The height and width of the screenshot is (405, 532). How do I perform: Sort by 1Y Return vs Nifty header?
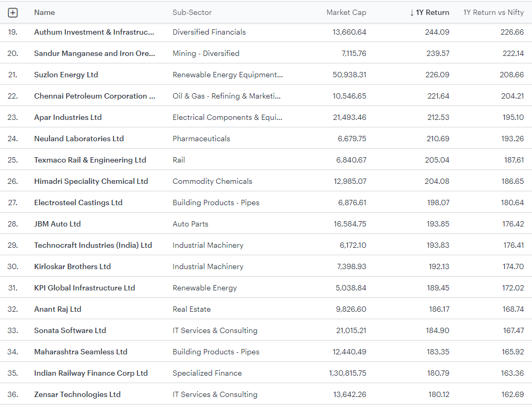click(x=494, y=13)
